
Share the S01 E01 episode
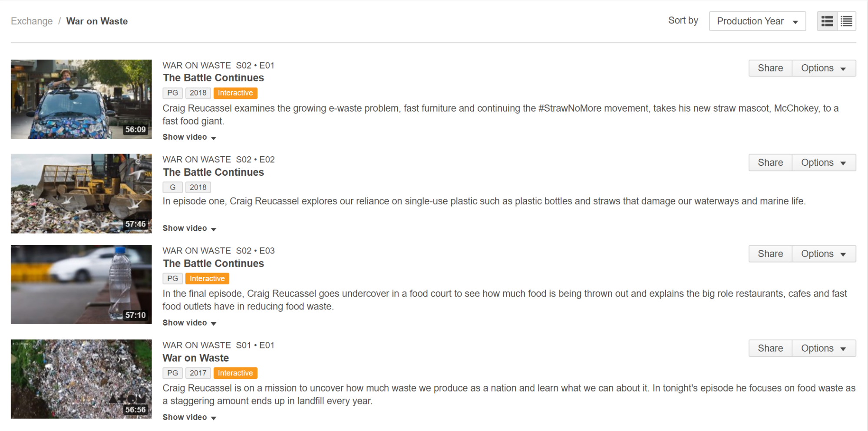click(770, 349)
